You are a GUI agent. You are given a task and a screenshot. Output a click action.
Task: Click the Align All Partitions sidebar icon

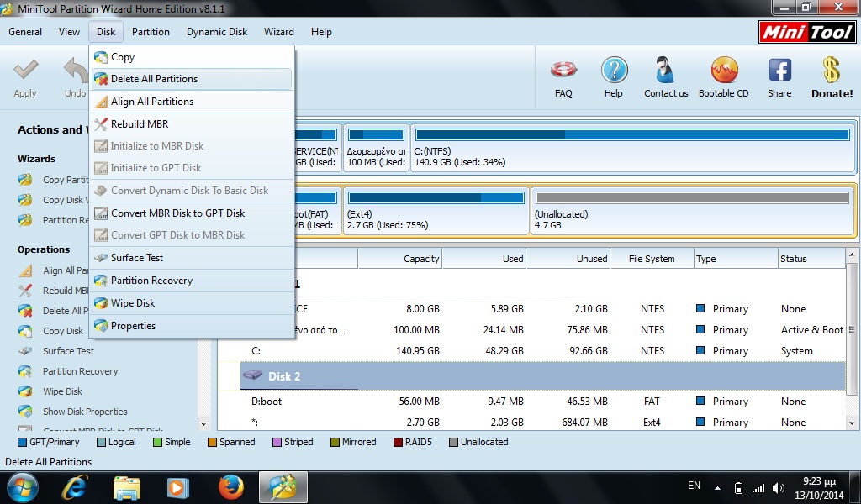[x=25, y=270]
